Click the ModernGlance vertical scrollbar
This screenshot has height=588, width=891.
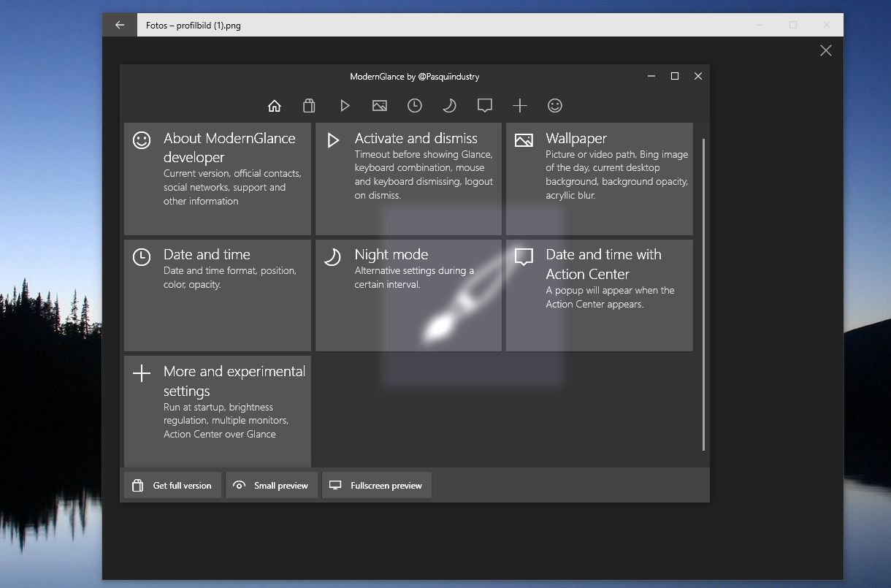pyautogui.click(x=703, y=294)
